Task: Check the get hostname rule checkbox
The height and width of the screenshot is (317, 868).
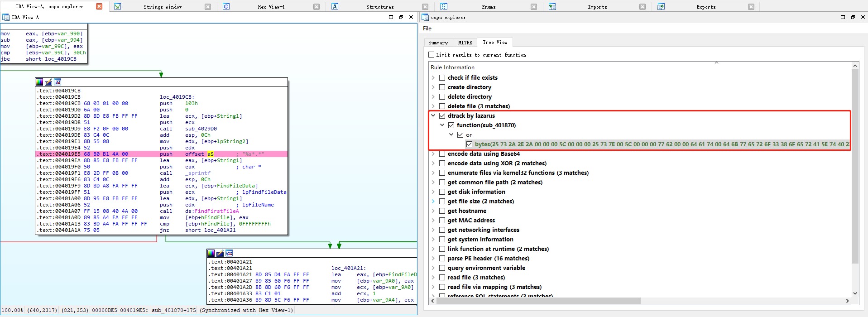Action: (x=442, y=211)
